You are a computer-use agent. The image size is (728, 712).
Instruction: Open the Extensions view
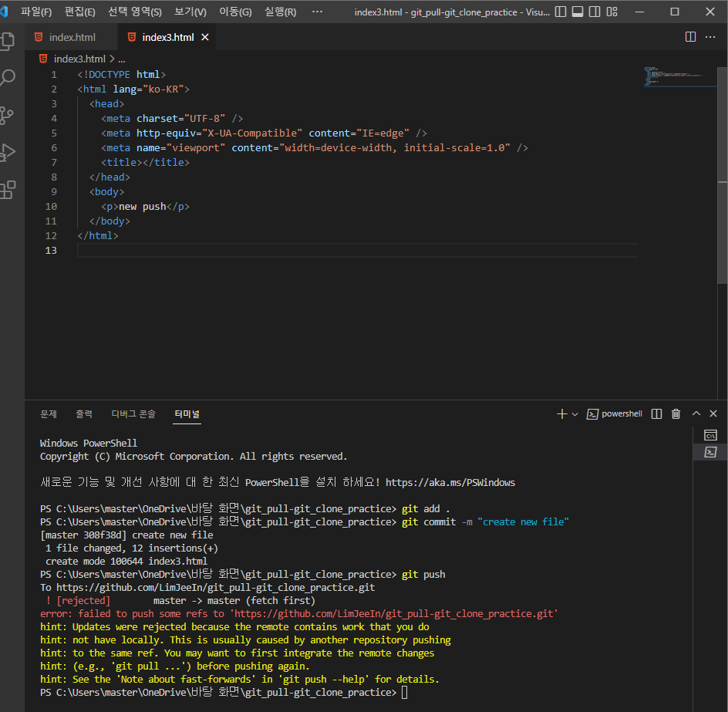click(8, 190)
